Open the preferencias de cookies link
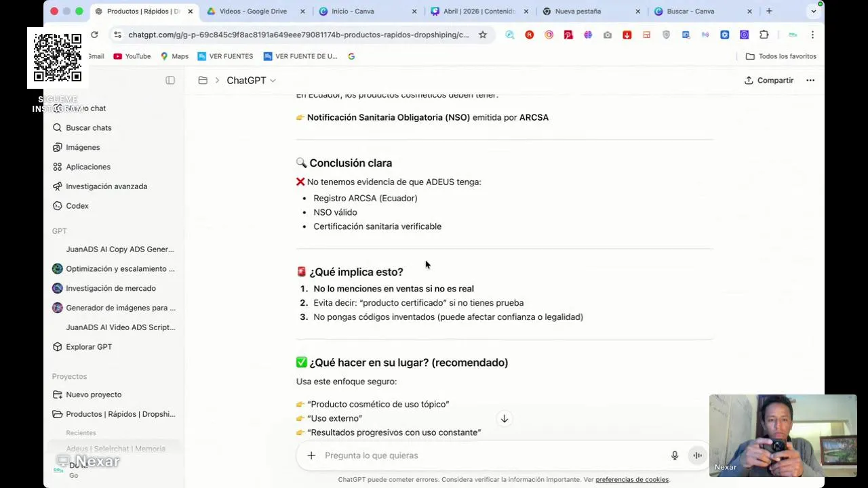868x488 pixels. 632,480
